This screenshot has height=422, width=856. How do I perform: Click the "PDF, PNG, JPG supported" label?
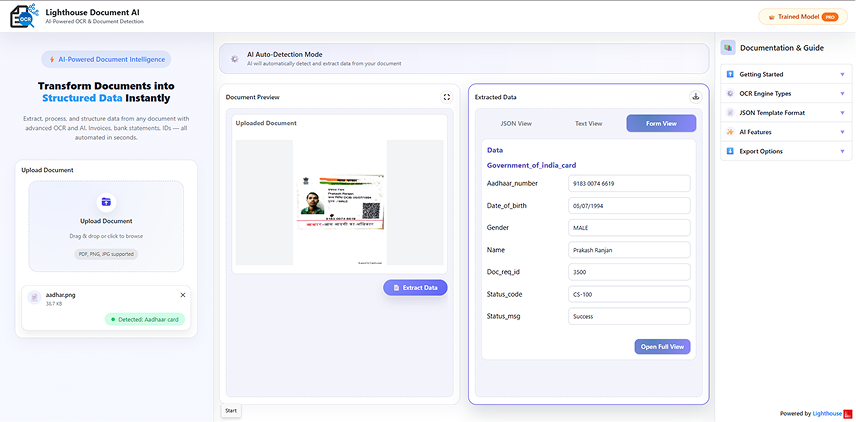coord(106,254)
